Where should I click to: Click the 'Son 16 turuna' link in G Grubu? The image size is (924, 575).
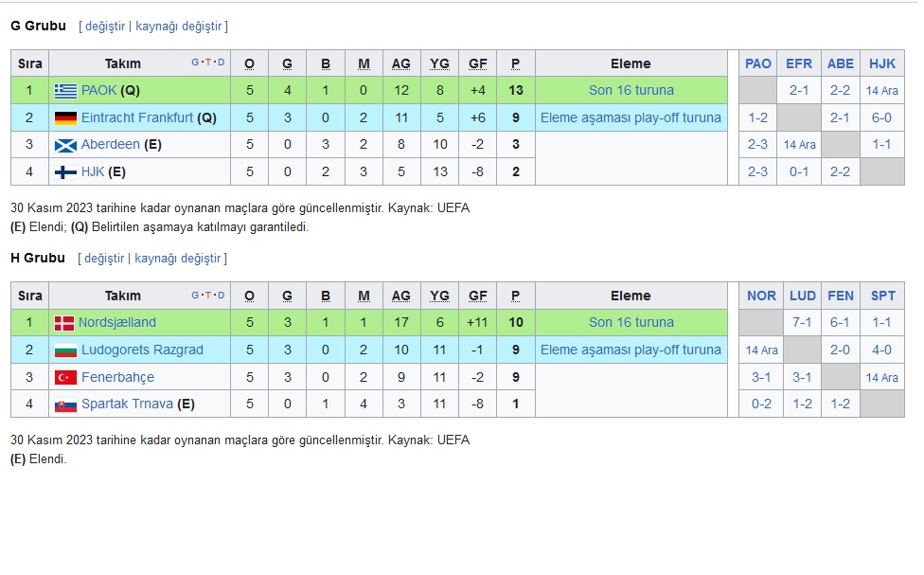click(631, 90)
